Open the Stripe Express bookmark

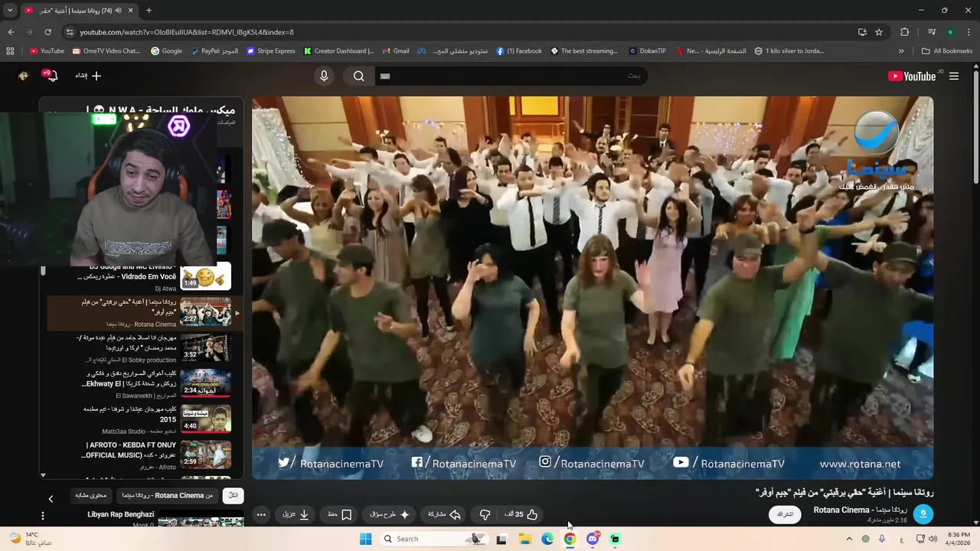[x=271, y=51]
